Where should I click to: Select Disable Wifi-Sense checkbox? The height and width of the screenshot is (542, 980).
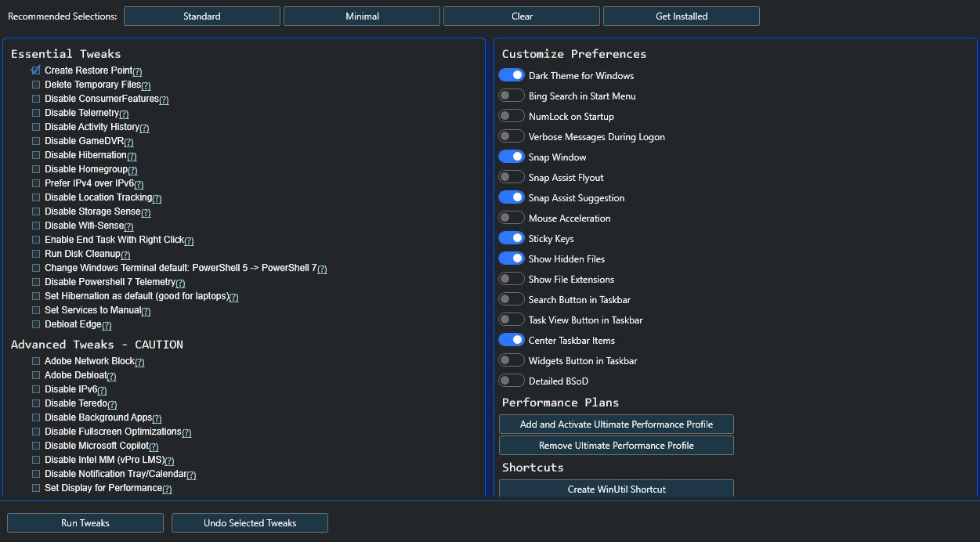pyautogui.click(x=36, y=226)
